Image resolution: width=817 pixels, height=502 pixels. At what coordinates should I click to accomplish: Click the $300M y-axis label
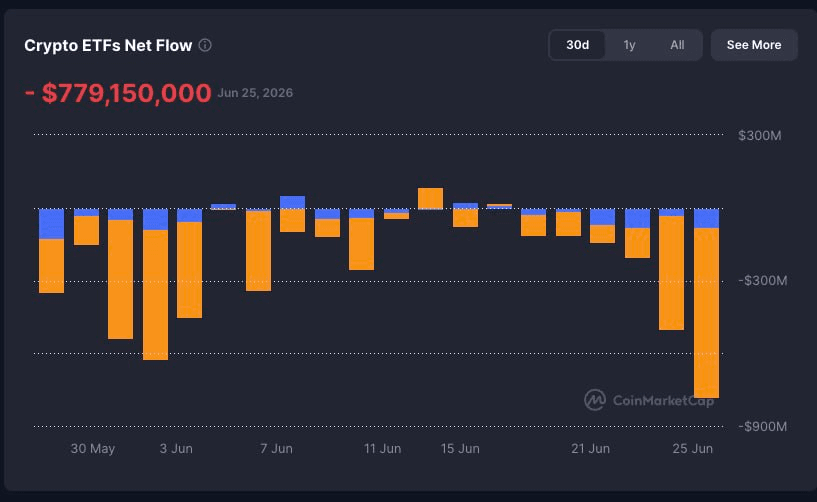[x=759, y=136]
